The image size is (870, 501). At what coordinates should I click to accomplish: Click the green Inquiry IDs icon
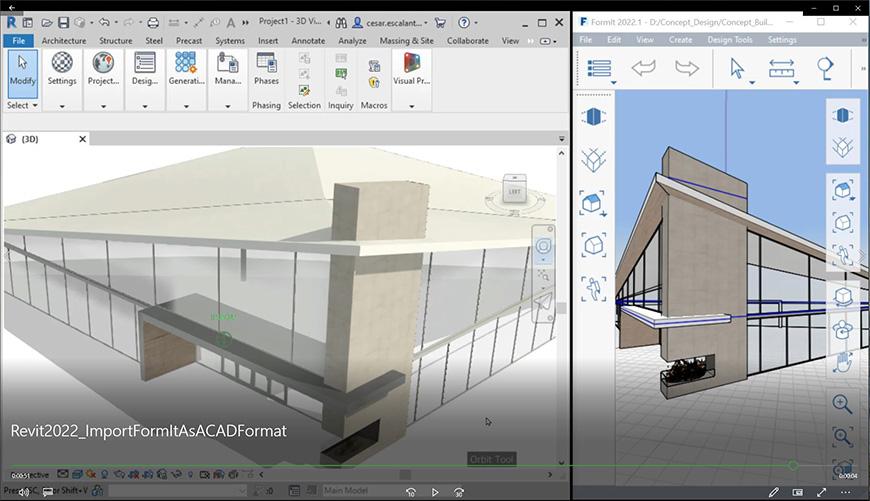(x=341, y=74)
